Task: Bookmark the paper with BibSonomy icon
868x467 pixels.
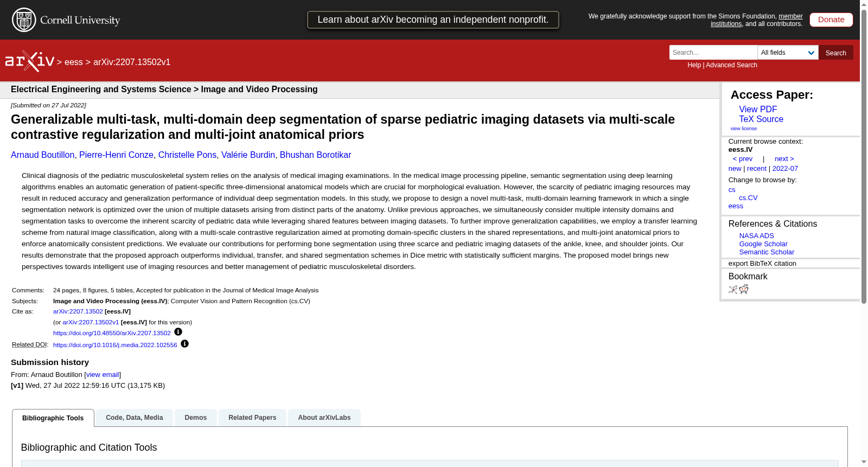Action: [x=733, y=290]
